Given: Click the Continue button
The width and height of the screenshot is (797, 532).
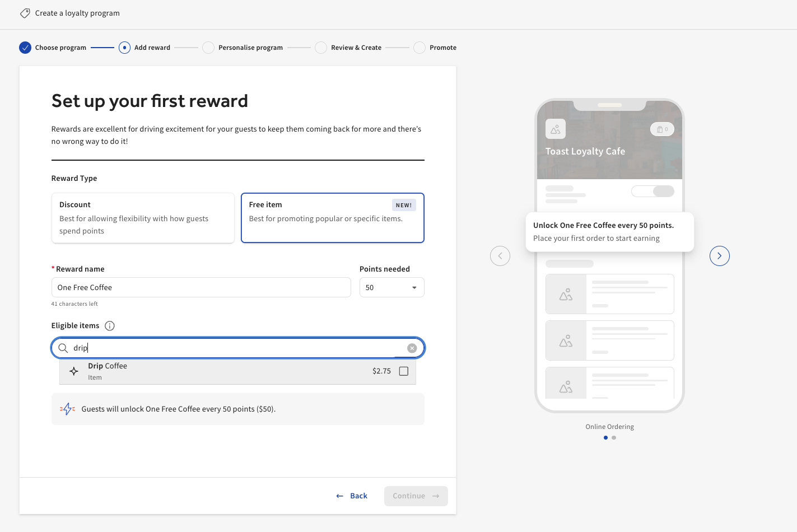Looking at the screenshot, I should [416, 496].
